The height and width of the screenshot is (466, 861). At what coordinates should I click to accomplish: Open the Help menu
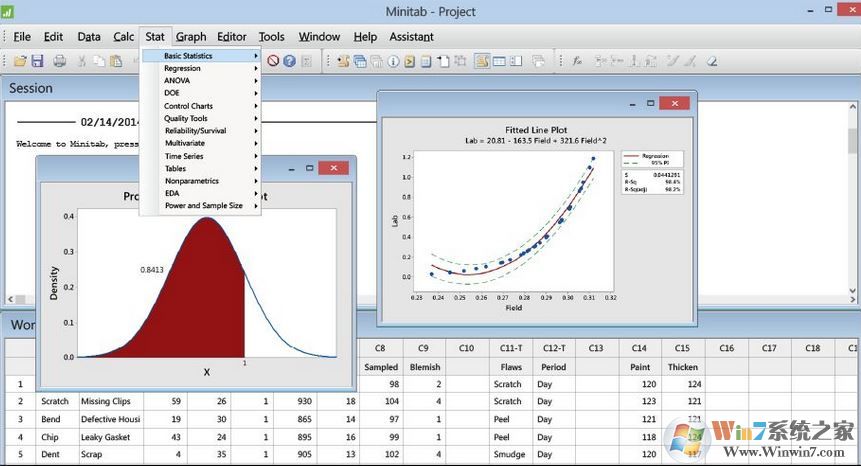[365, 37]
